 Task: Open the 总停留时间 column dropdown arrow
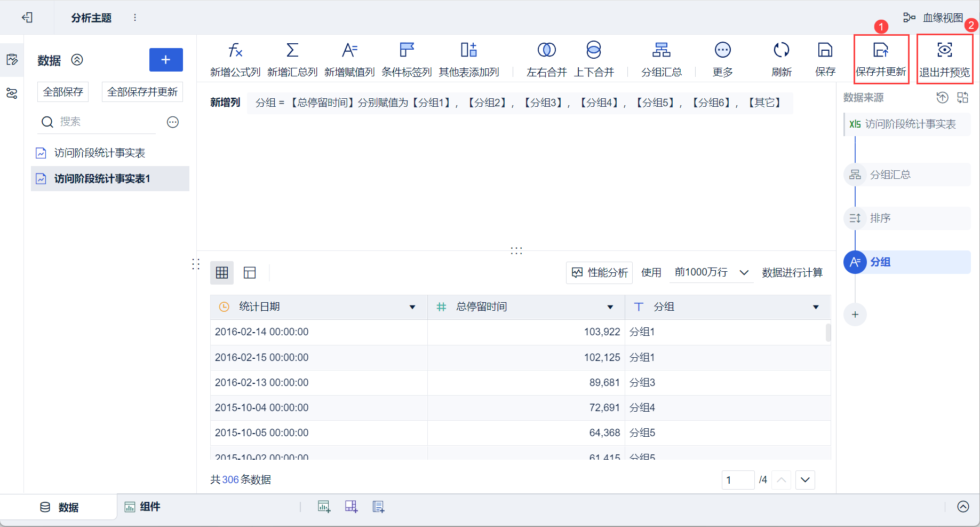(x=610, y=307)
